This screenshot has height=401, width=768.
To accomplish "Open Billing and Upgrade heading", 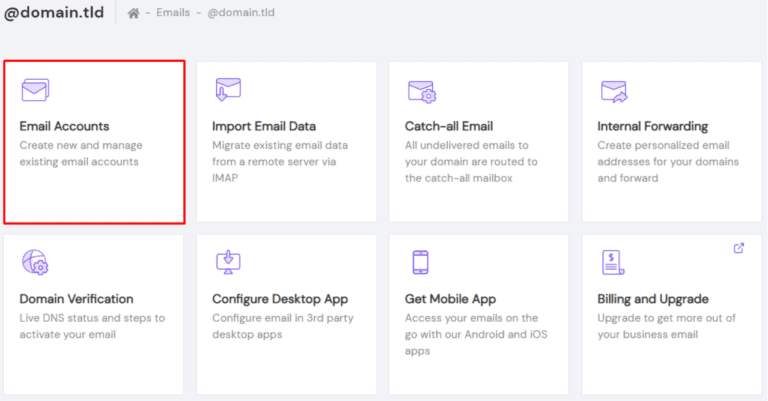I will 653,299.
